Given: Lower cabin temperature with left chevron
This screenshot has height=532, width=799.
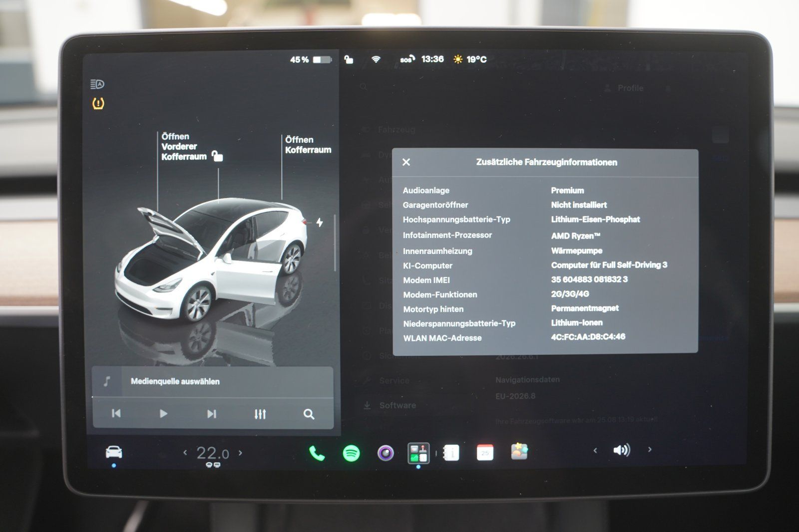Looking at the screenshot, I should (185, 453).
